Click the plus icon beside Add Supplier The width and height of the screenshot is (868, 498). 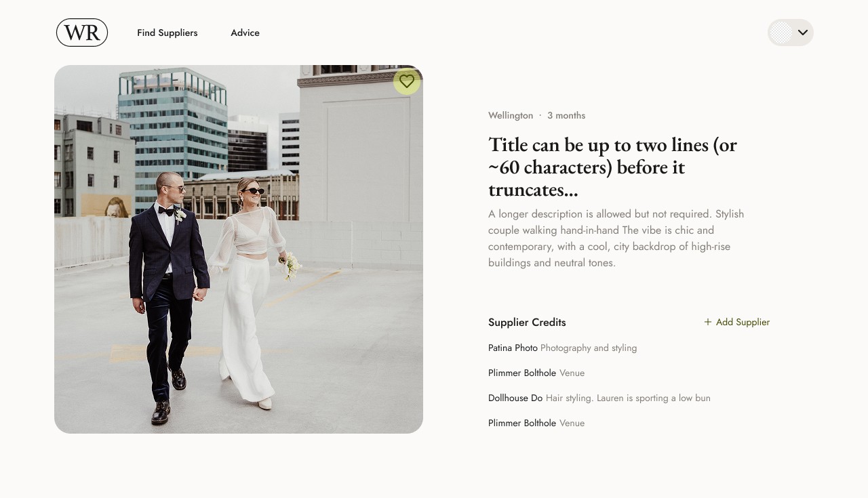[x=708, y=322]
